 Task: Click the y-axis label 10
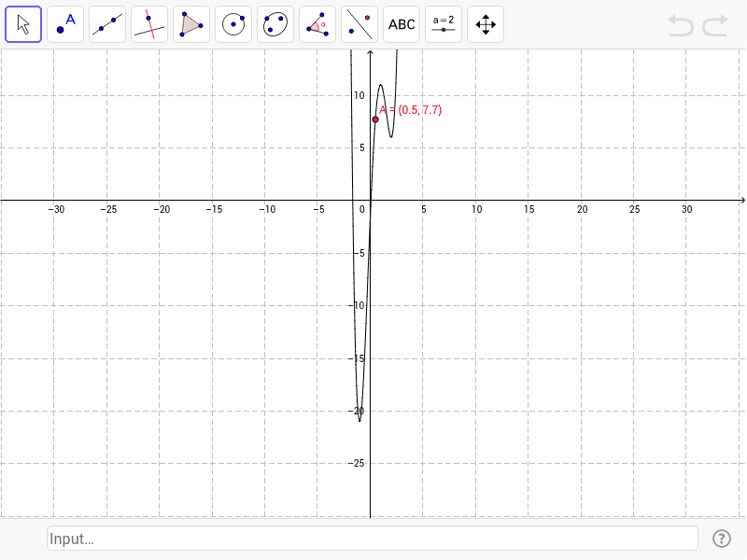(359, 95)
